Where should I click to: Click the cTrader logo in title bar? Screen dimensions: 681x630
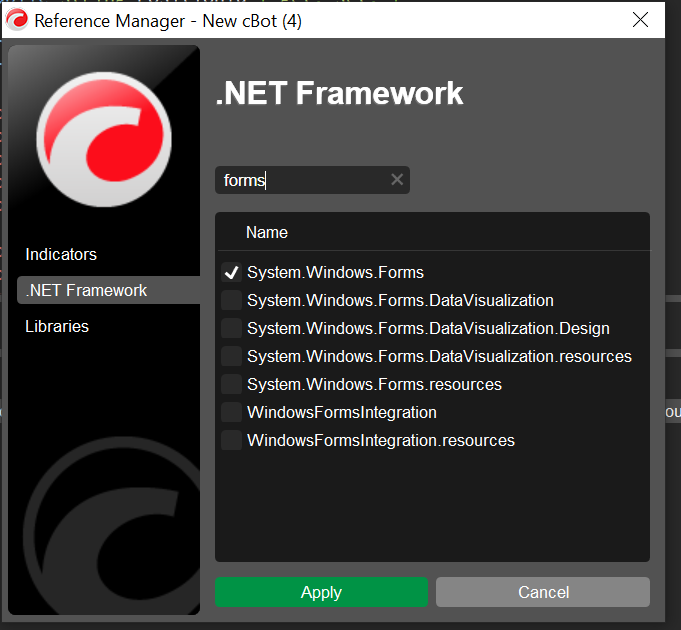coord(17,20)
